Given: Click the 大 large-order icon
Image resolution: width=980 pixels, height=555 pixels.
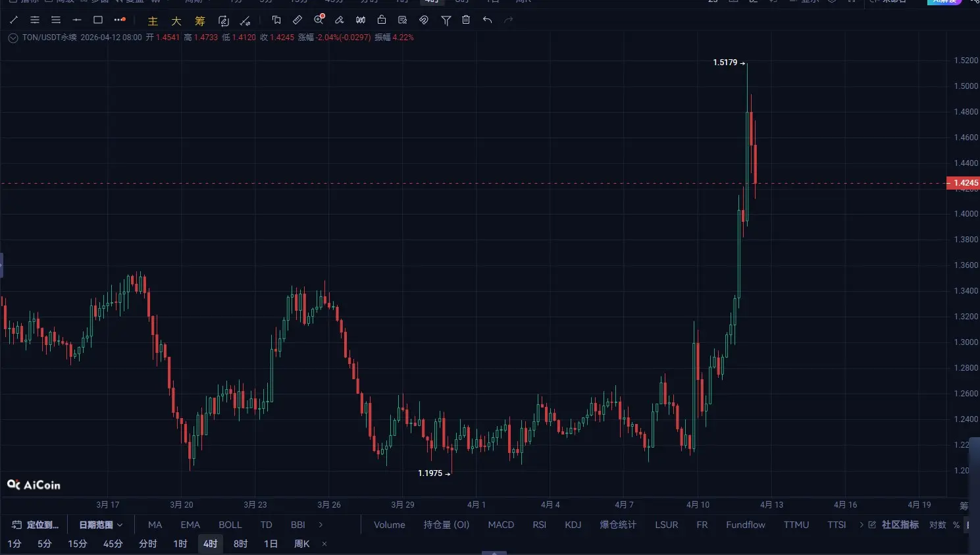Looking at the screenshot, I should click(176, 21).
